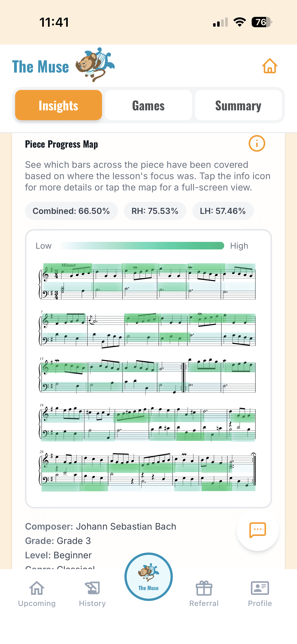Image resolution: width=297 pixels, height=644 pixels.
Task: Switch to the Games tab
Action: (x=148, y=105)
